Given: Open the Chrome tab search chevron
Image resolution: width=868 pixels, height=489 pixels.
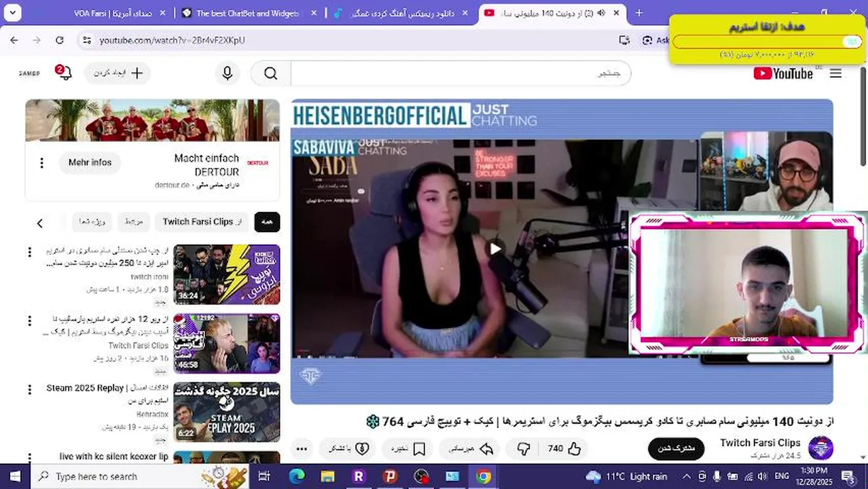Looking at the screenshot, I should click(12, 13).
